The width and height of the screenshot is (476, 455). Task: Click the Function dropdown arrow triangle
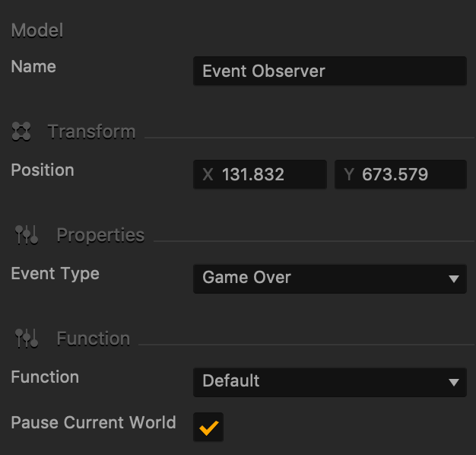click(453, 382)
